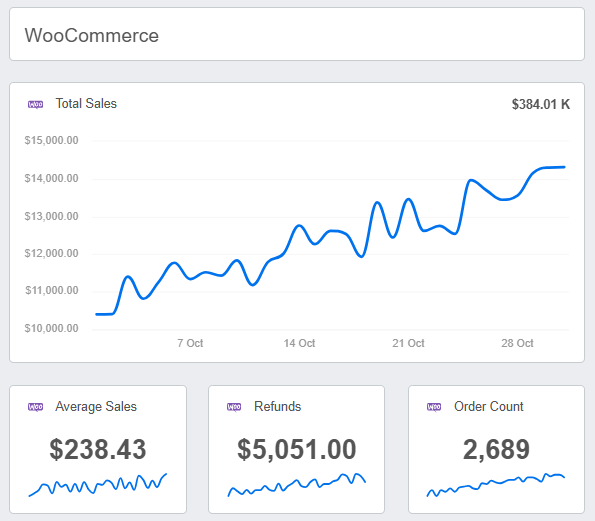Click the Total Sales widget title
The image size is (595, 521).
pos(86,104)
